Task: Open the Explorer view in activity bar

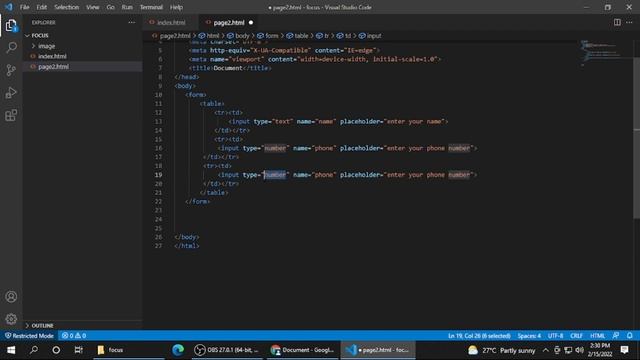Action: point(11,25)
